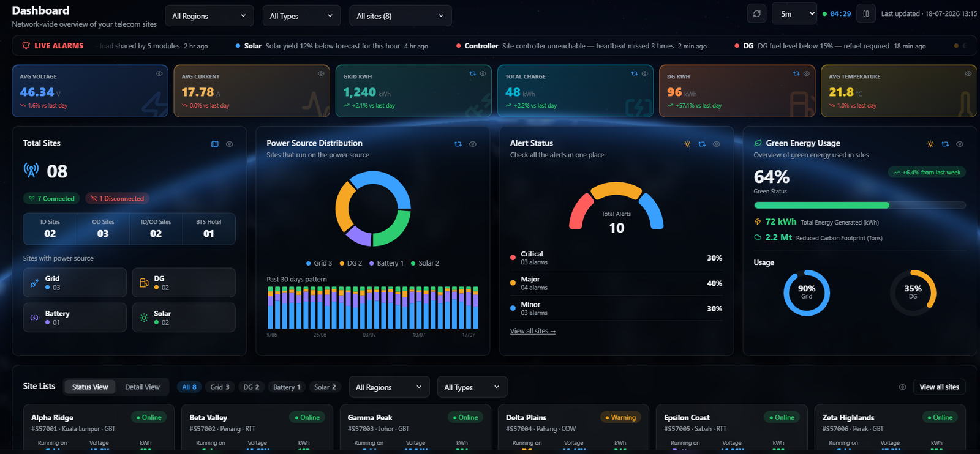Image resolution: width=980 pixels, height=454 pixels.
Task: Select the All 8 filter chip
Action: 189,387
